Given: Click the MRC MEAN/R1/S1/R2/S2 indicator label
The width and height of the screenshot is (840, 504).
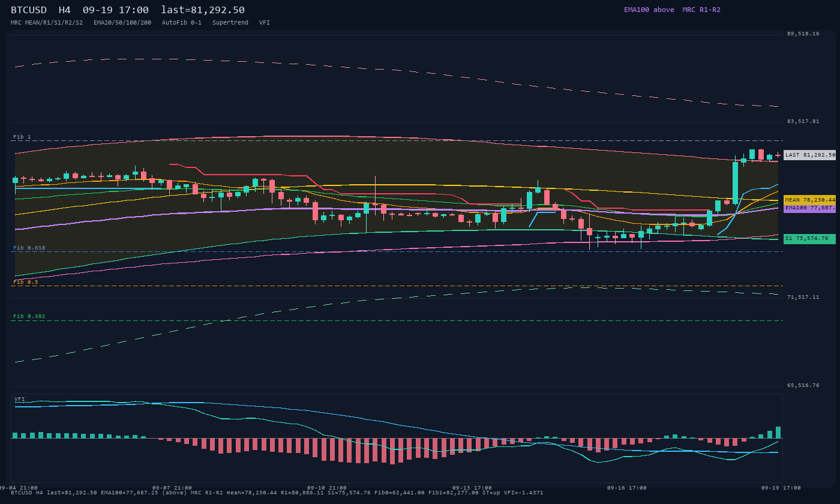Looking at the screenshot, I should coord(47,23).
